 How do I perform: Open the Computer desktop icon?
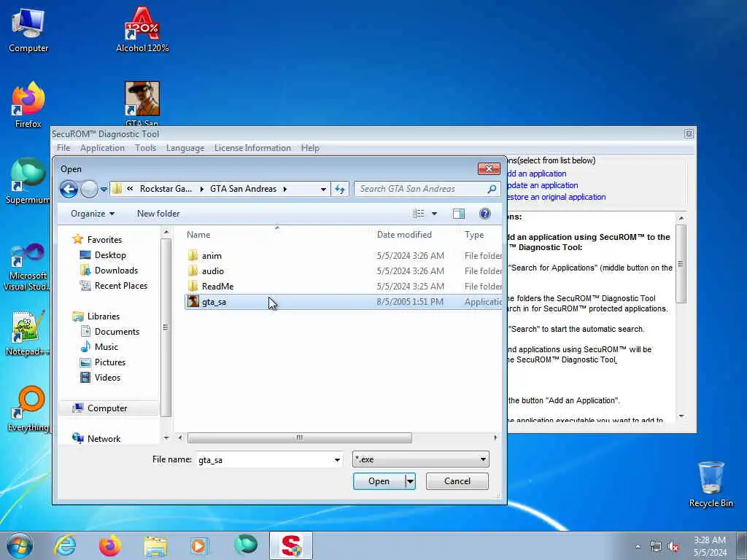pyautogui.click(x=28, y=30)
